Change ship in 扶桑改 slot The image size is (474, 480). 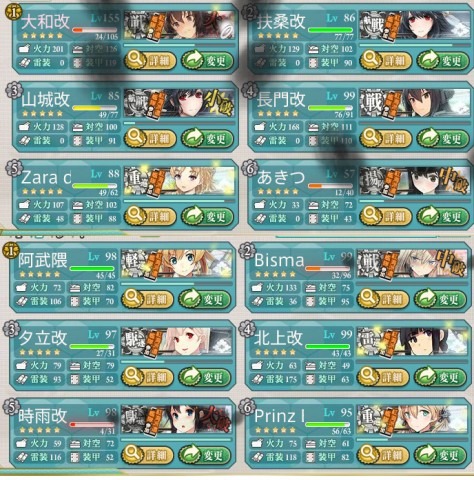click(443, 61)
